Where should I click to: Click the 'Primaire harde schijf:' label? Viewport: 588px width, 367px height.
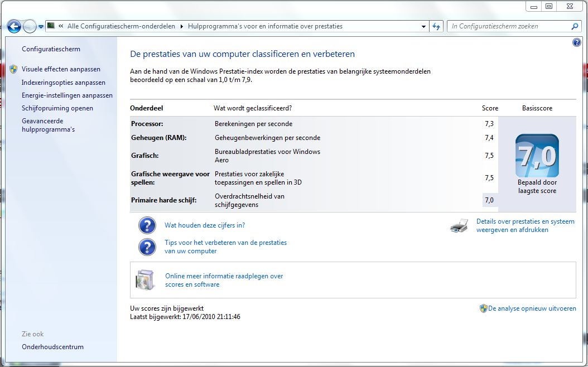(x=164, y=200)
